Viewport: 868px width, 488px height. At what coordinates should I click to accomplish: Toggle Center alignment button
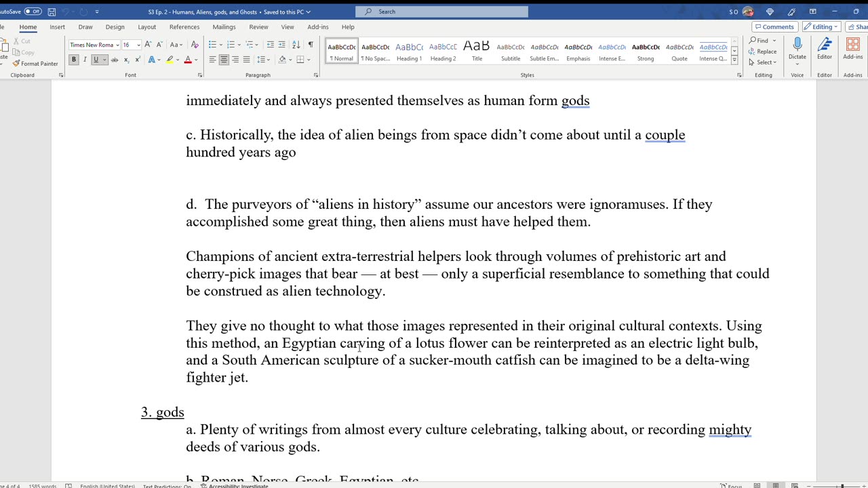click(x=224, y=60)
